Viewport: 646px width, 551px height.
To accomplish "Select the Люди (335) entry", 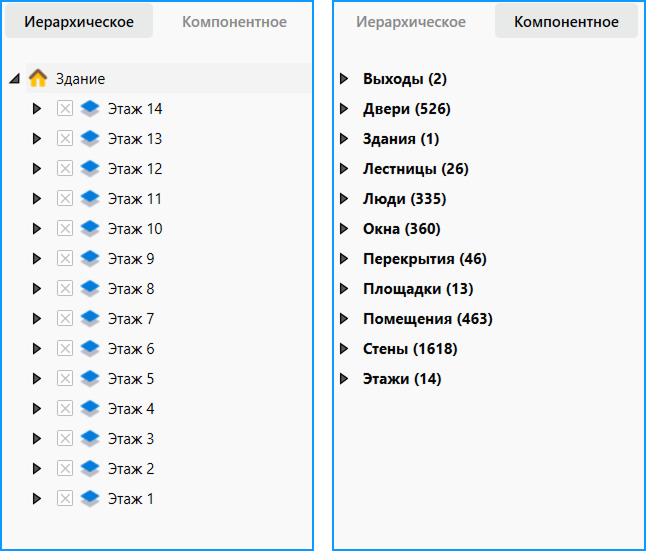I will click(x=404, y=199).
